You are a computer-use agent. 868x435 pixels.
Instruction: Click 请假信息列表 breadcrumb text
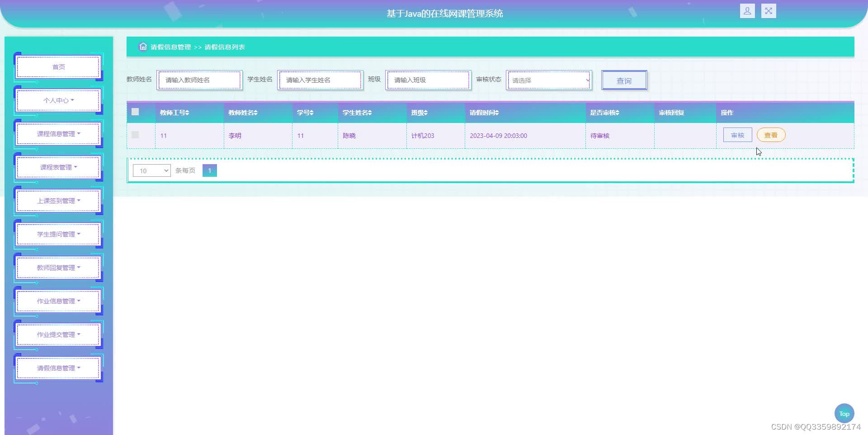tap(225, 47)
